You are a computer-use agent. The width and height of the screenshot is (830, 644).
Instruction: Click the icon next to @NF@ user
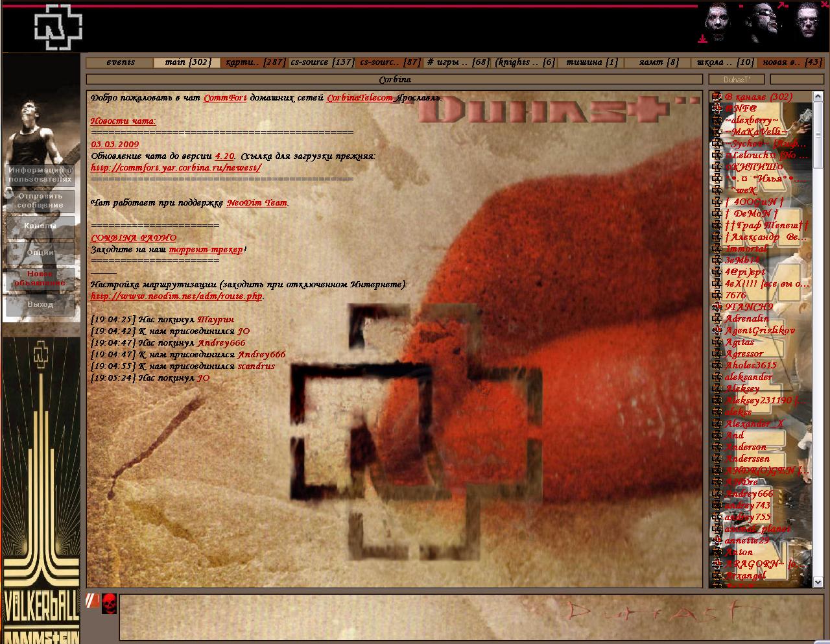[717, 109]
